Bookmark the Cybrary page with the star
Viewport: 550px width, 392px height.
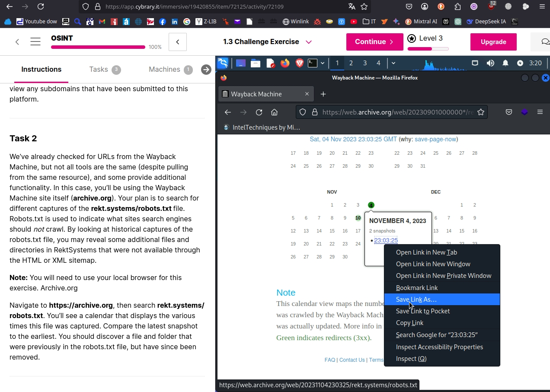364,6
